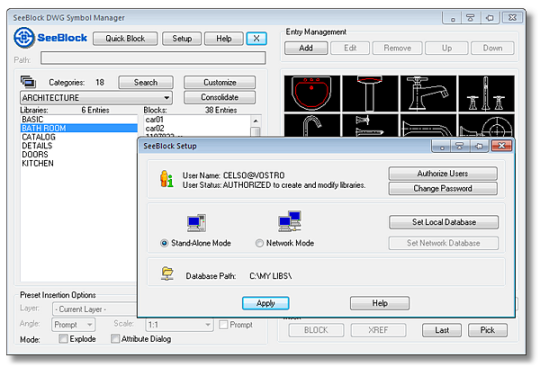Click the Authorize Users button
Viewport: 540px width, 367px height.
(443, 174)
